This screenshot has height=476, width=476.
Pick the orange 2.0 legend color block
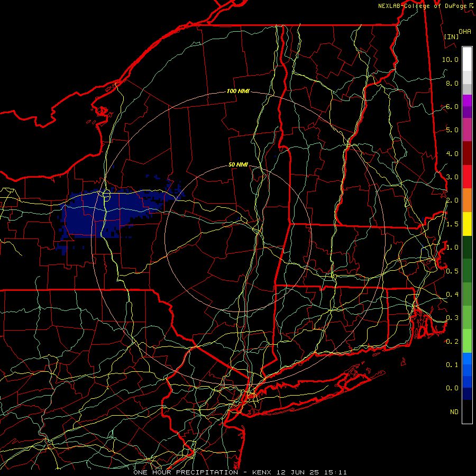(x=467, y=200)
